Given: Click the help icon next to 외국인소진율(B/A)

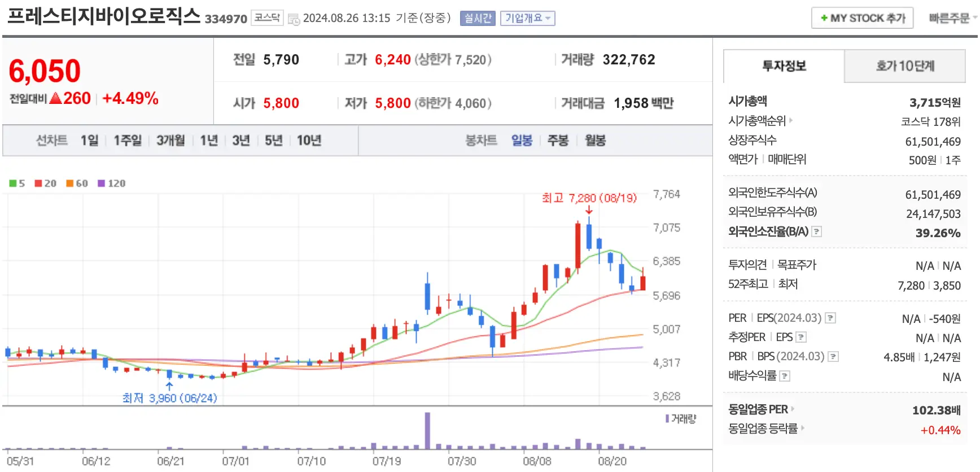Looking at the screenshot, I should point(816,231).
